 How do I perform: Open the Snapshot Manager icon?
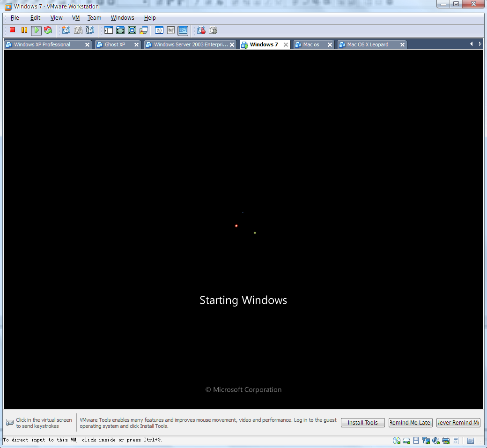coord(90,30)
